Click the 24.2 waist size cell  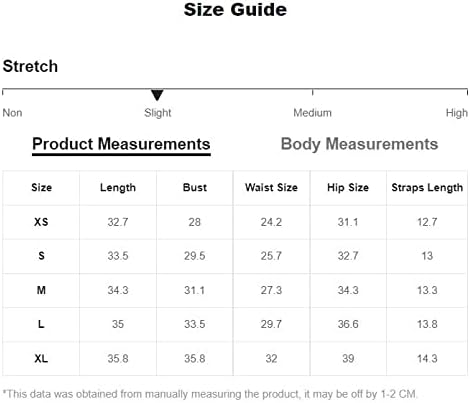[271, 222]
